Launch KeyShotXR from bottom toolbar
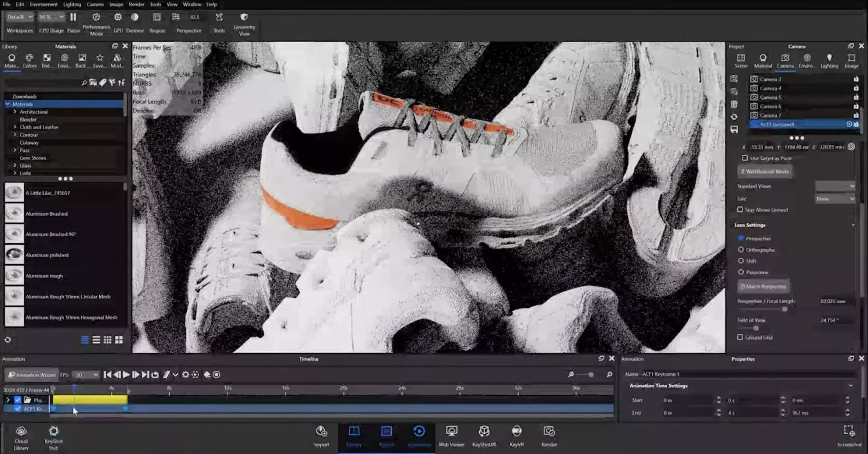Image resolution: width=868 pixels, height=454 pixels. click(484, 432)
